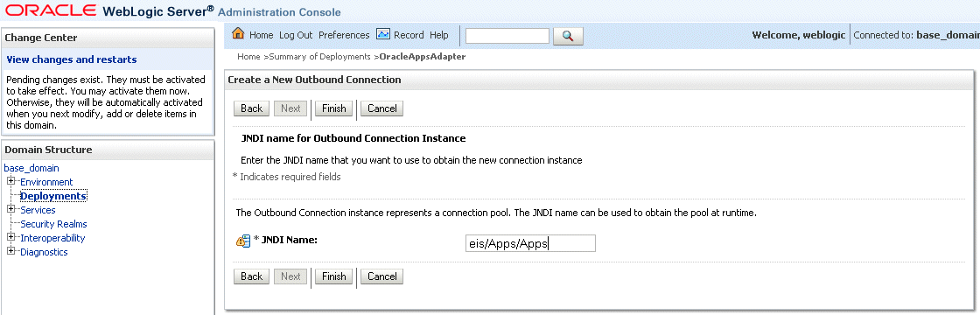Click the JNDI Name input field
Image resolution: width=980 pixels, height=315 pixels.
tap(530, 243)
